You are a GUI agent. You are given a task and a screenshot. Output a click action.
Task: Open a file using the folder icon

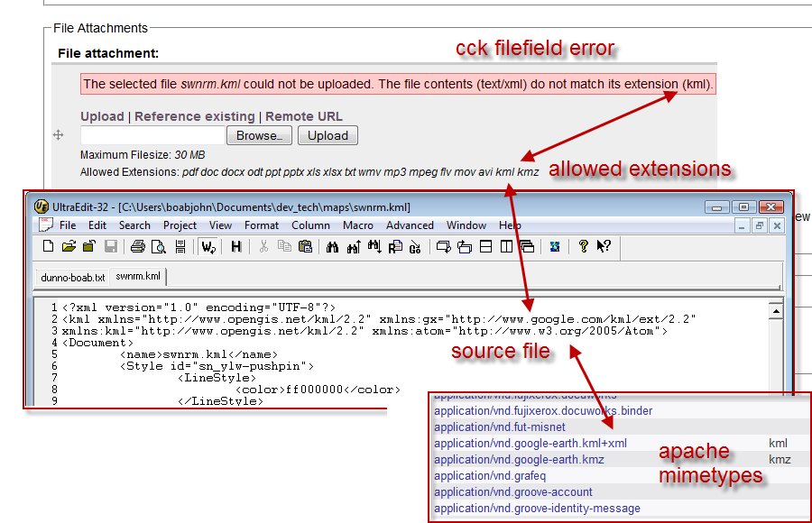(69, 245)
